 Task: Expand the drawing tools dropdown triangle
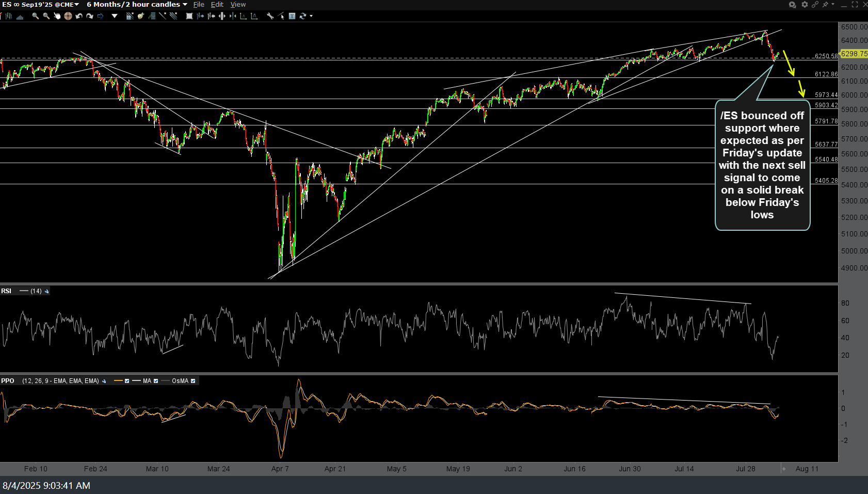click(115, 16)
